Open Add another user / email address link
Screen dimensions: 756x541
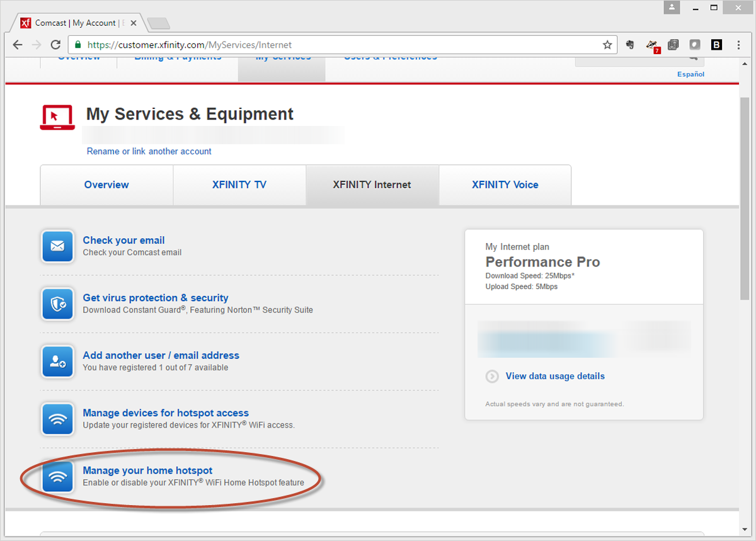pos(161,355)
